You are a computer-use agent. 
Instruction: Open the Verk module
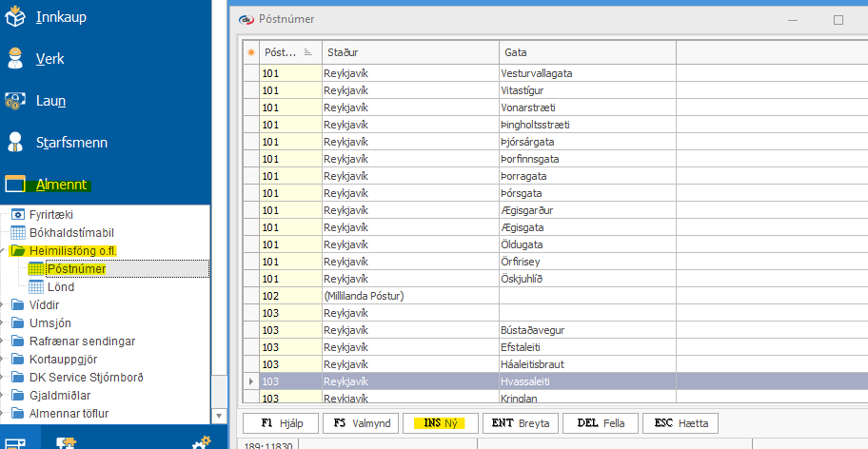point(49,59)
